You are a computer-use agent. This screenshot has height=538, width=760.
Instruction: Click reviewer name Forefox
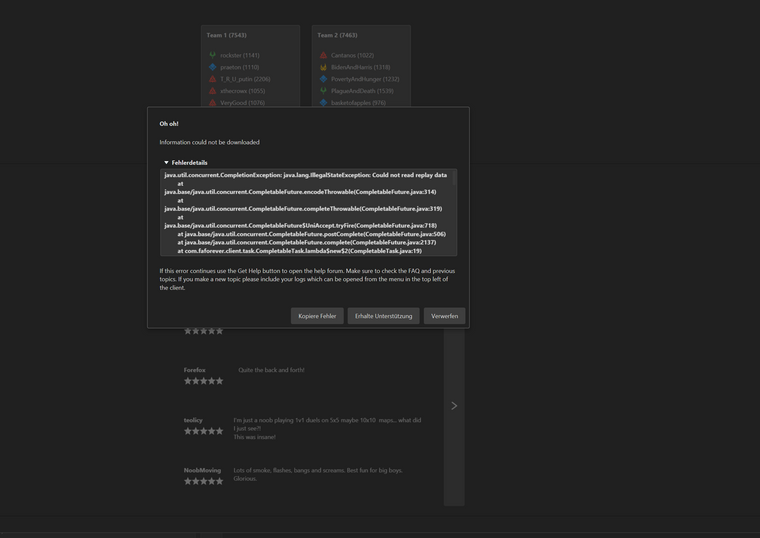point(194,370)
